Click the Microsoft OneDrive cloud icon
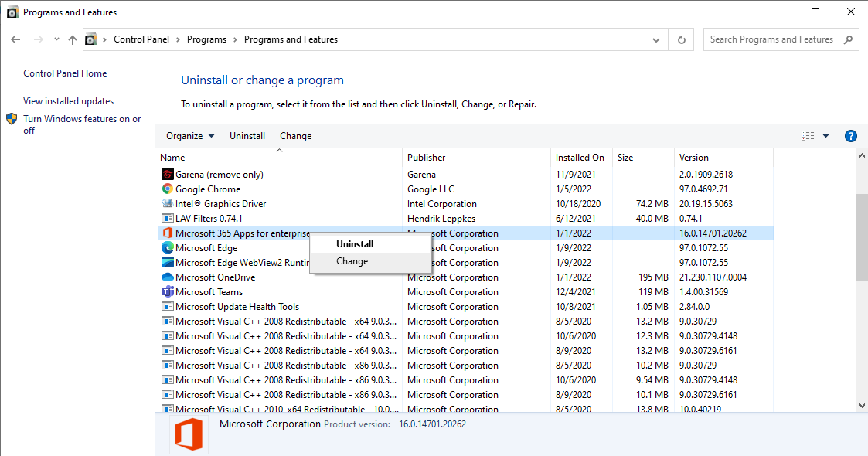Viewport: 868px width, 456px height. click(x=168, y=277)
